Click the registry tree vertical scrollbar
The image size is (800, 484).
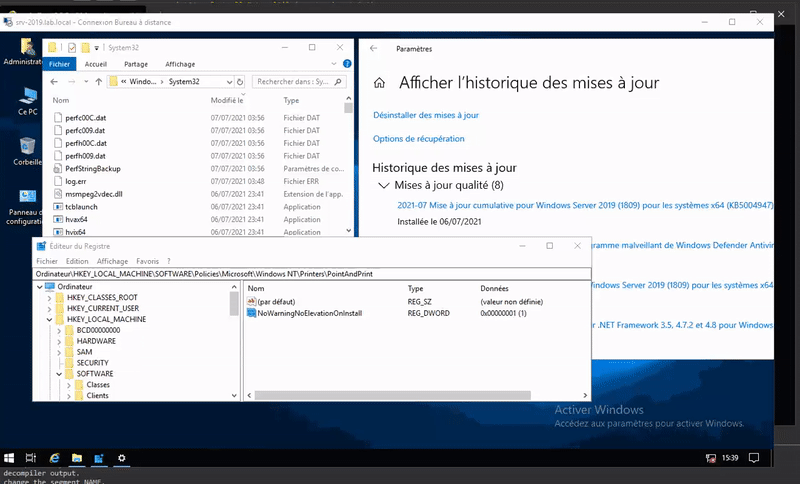point(234,304)
